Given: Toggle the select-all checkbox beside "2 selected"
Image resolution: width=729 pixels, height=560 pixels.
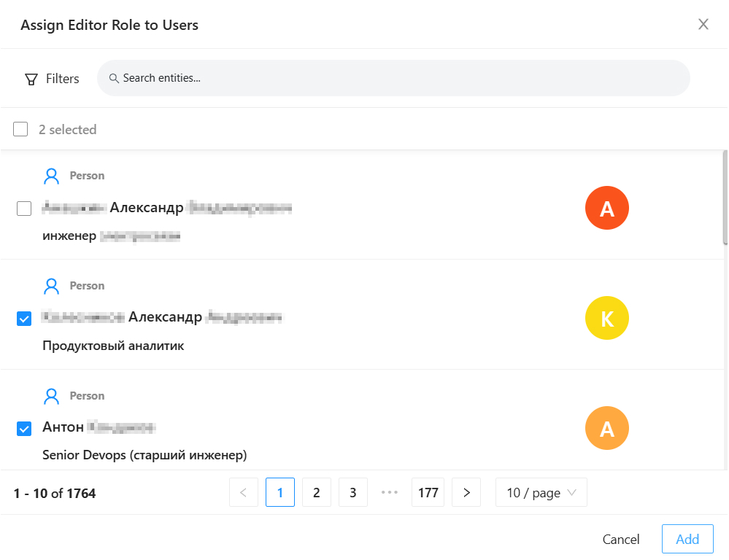Looking at the screenshot, I should coord(20,129).
